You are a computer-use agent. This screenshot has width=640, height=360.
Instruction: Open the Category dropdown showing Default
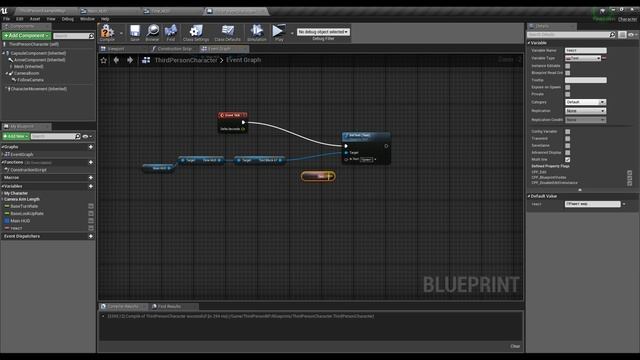585,102
